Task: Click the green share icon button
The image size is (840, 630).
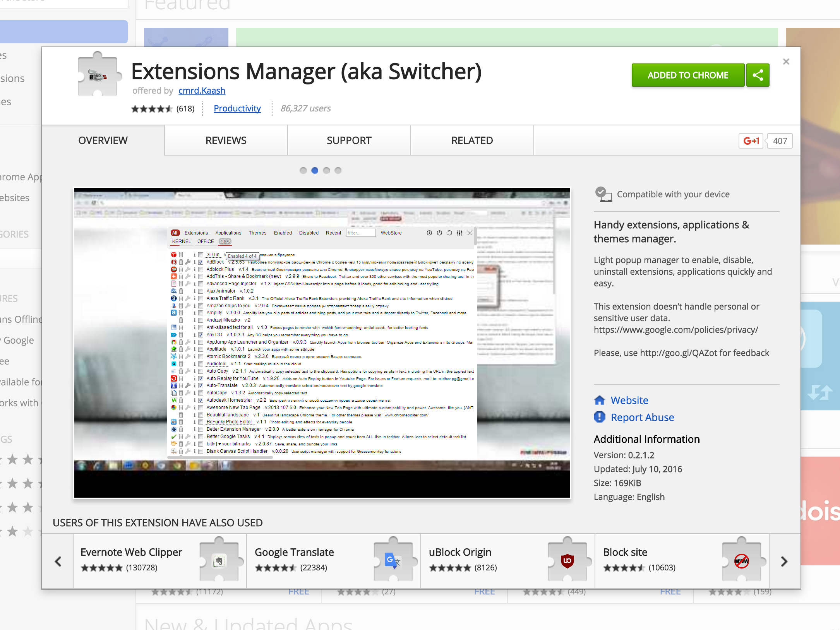Action: 758,75
